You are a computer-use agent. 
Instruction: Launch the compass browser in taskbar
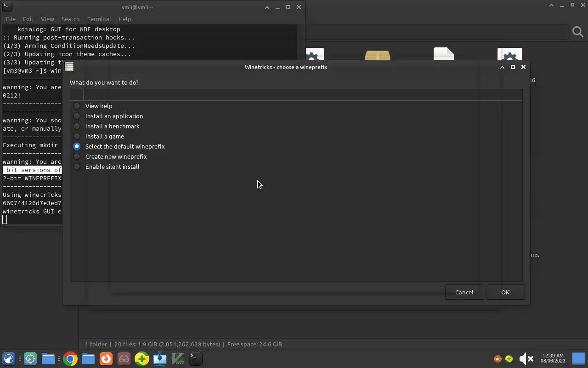30,359
